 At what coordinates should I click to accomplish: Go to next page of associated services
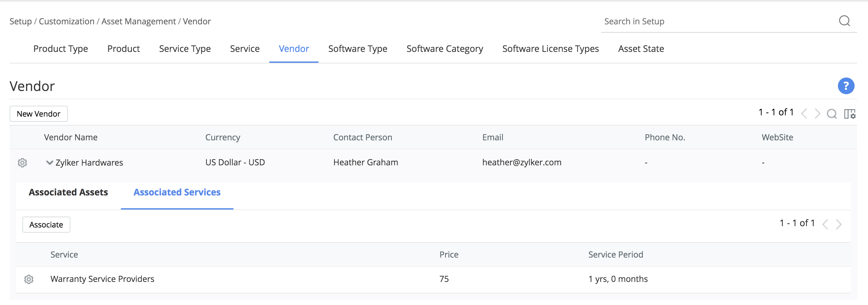coord(839,224)
